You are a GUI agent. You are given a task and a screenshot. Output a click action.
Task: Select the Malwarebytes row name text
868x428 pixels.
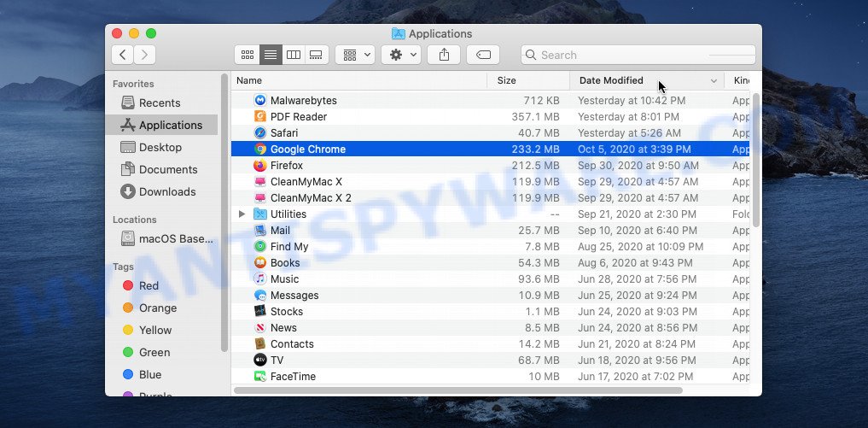click(303, 100)
